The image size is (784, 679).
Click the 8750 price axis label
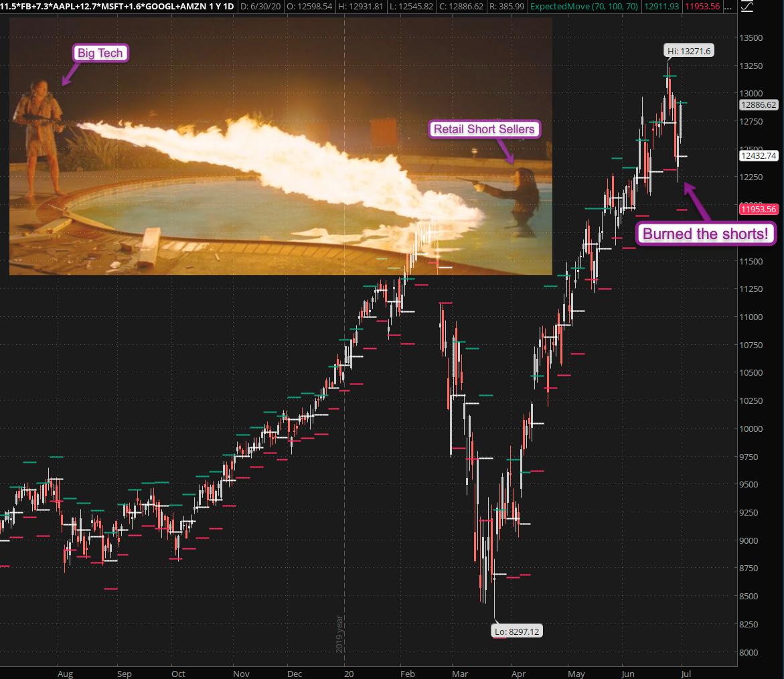tap(749, 569)
